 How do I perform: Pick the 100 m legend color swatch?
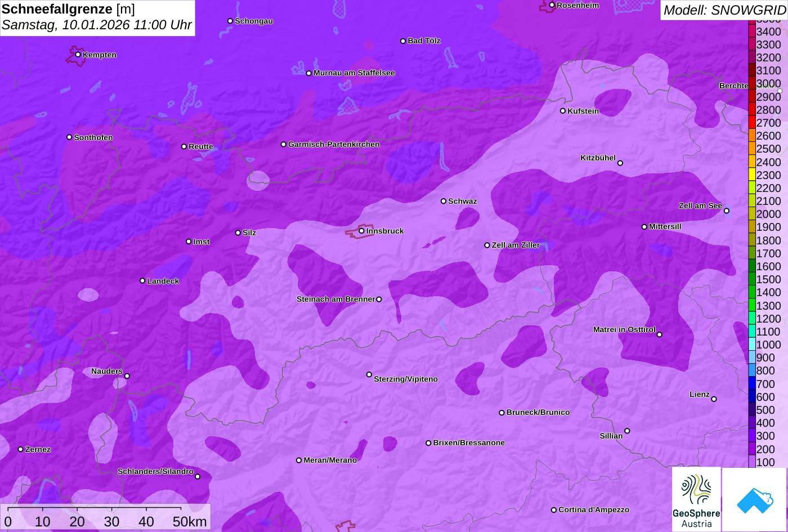[x=751, y=462]
